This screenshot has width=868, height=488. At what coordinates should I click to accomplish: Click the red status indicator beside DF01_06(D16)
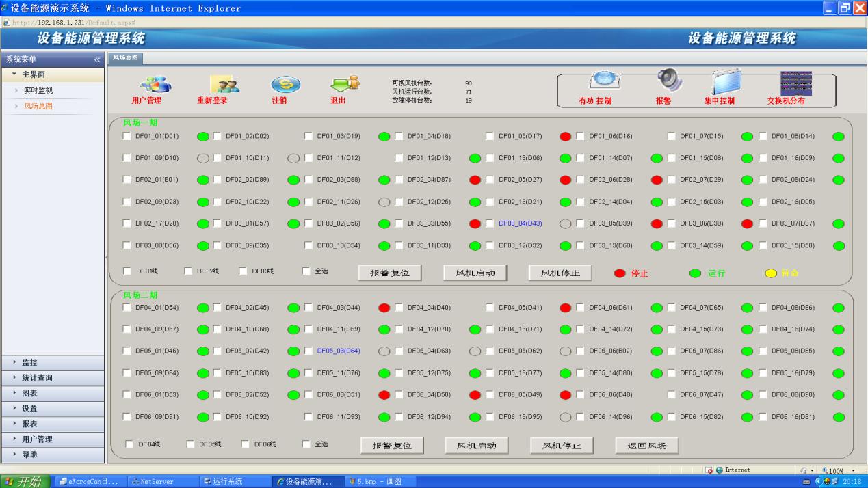[x=565, y=137]
